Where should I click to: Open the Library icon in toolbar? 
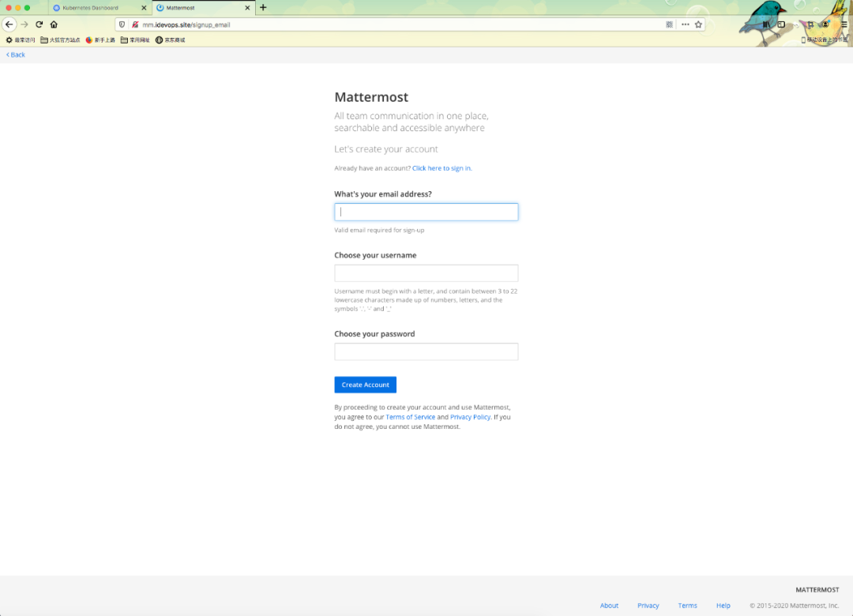point(766,24)
